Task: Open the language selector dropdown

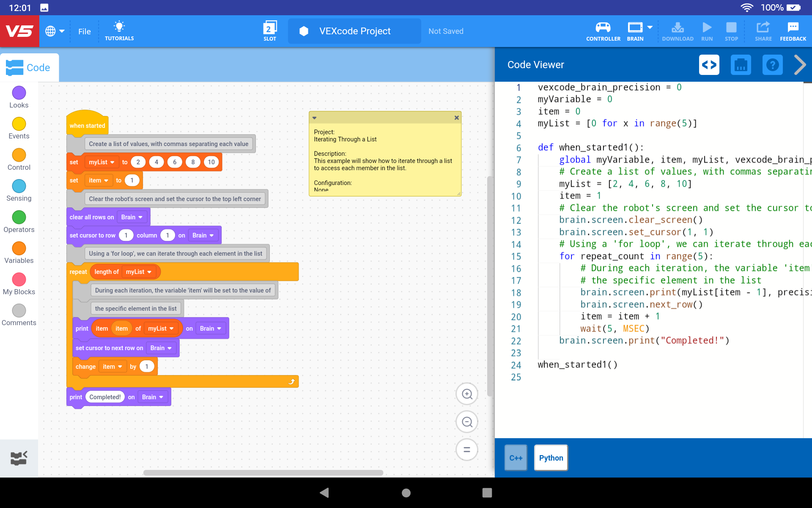Action: click(54, 31)
